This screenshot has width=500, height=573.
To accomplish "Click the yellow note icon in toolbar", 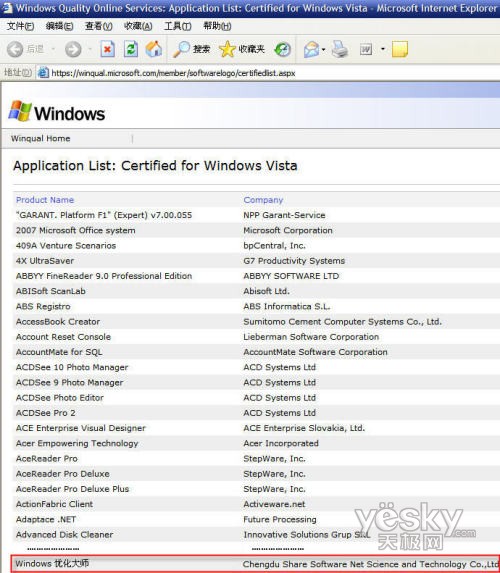I will click(x=400, y=49).
